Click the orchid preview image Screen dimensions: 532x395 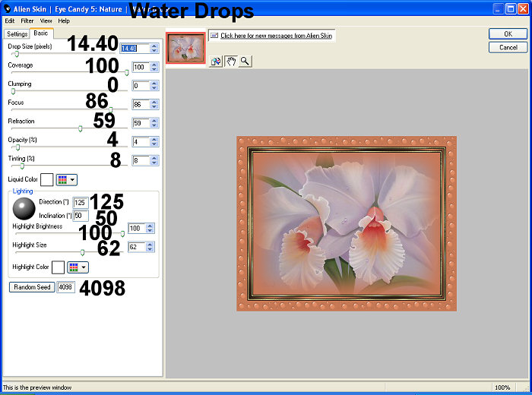coord(347,223)
